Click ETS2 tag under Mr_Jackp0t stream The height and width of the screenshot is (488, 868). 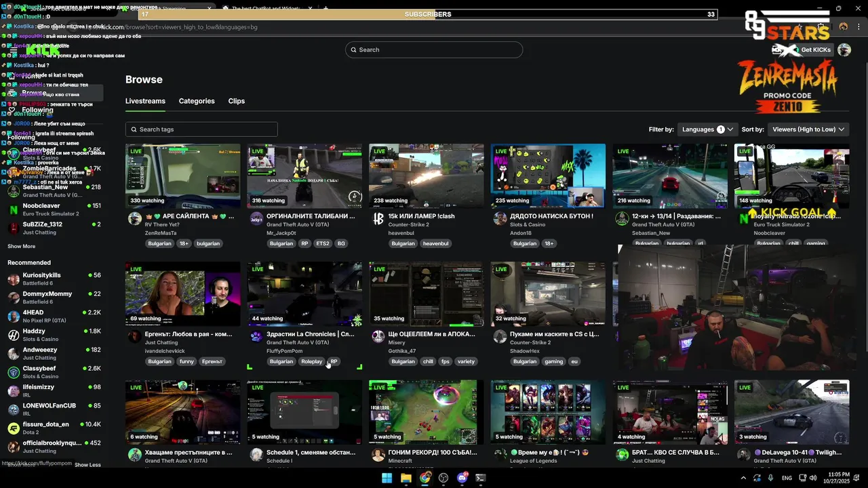[323, 243]
